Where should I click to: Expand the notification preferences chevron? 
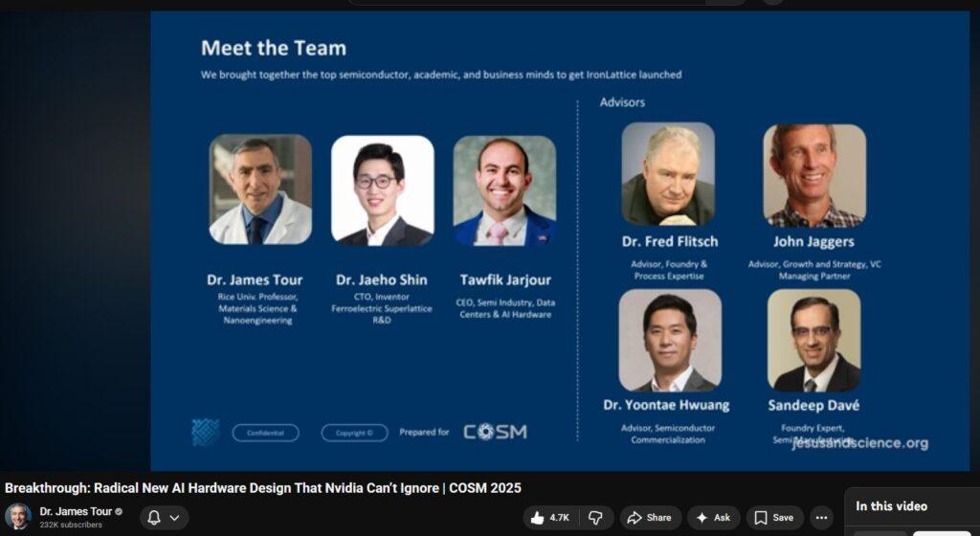[175, 518]
